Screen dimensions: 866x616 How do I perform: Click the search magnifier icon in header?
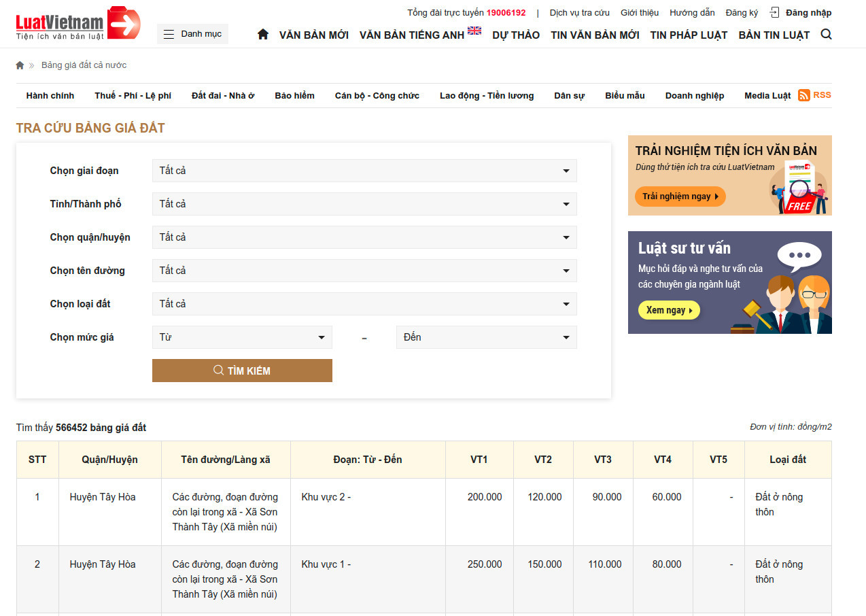(826, 34)
